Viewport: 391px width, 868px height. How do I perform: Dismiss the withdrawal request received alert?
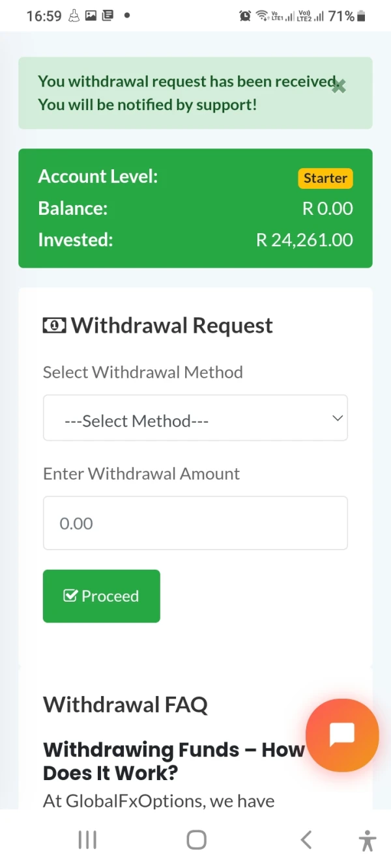point(338,86)
